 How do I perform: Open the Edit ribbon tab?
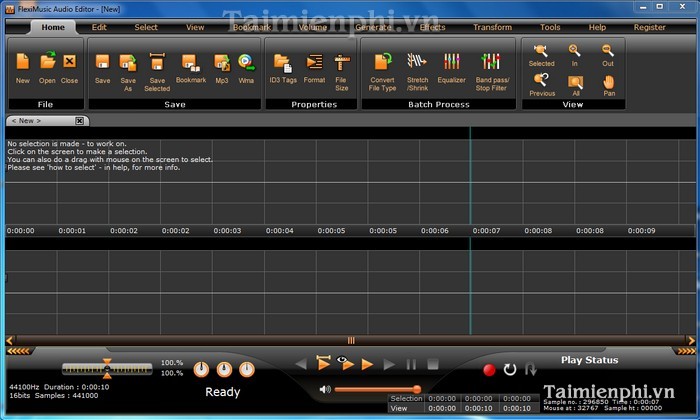tap(99, 27)
